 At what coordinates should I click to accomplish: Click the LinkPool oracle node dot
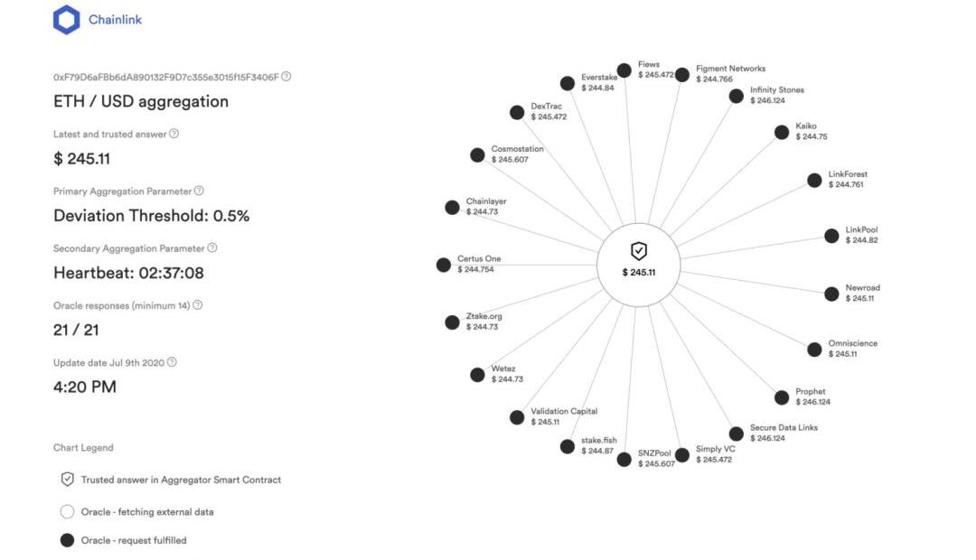[831, 236]
